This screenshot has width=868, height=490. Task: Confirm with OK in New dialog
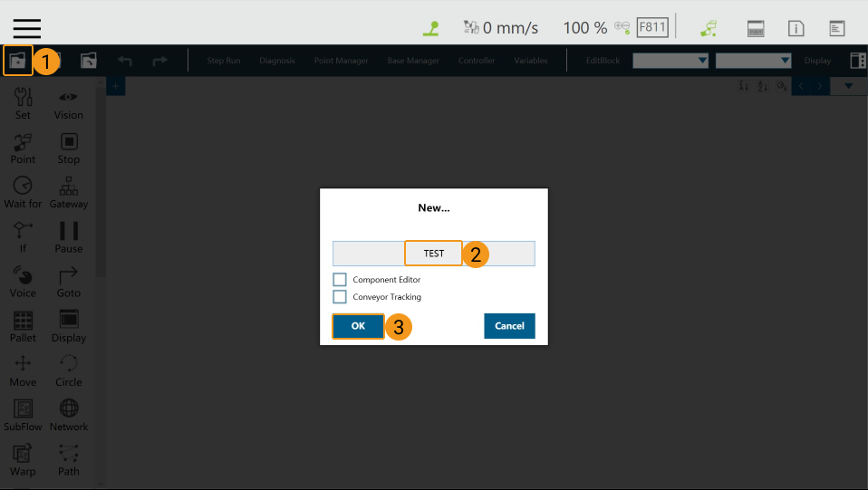click(x=358, y=326)
